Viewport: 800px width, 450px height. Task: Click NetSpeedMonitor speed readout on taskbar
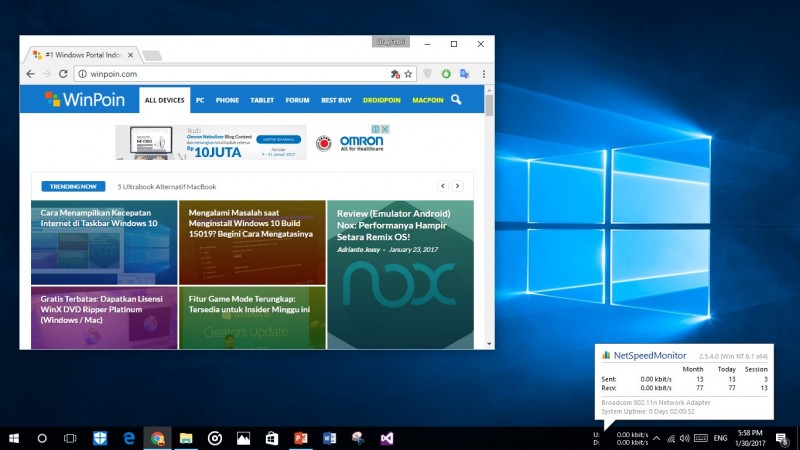[x=621, y=439]
